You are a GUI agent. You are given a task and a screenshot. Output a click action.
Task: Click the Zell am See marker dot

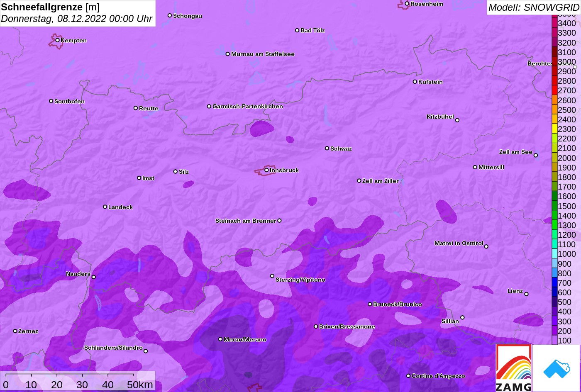536,156
